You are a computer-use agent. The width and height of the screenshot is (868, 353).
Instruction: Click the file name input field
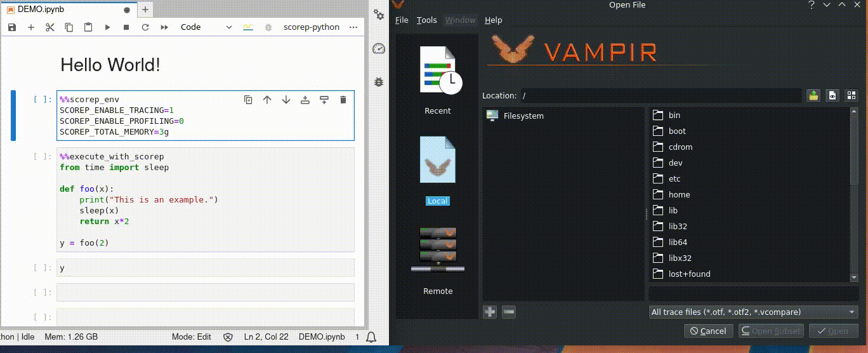pyautogui.click(x=753, y=293)
